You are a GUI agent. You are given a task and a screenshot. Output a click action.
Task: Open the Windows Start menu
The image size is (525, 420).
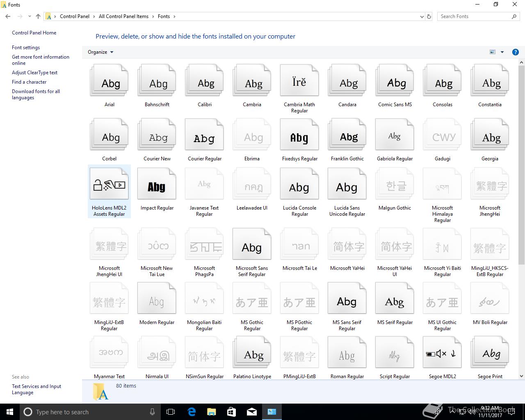tap(10, 412)
